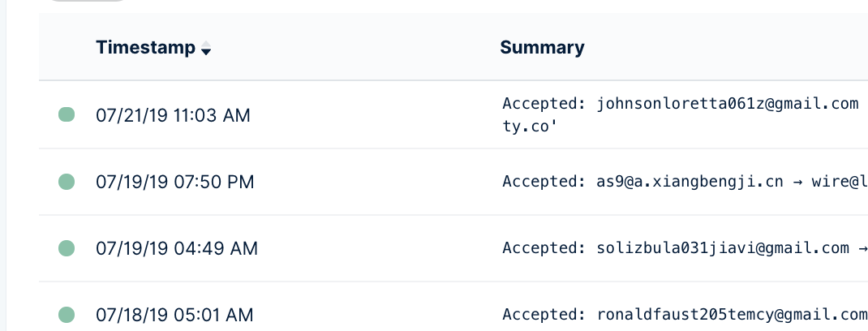Image resolution: width=868 pixels, height=331 pixels.
Task: Click the arrow after solizbula031jiavi@gmail.com
Action: (x=863, y=248)
